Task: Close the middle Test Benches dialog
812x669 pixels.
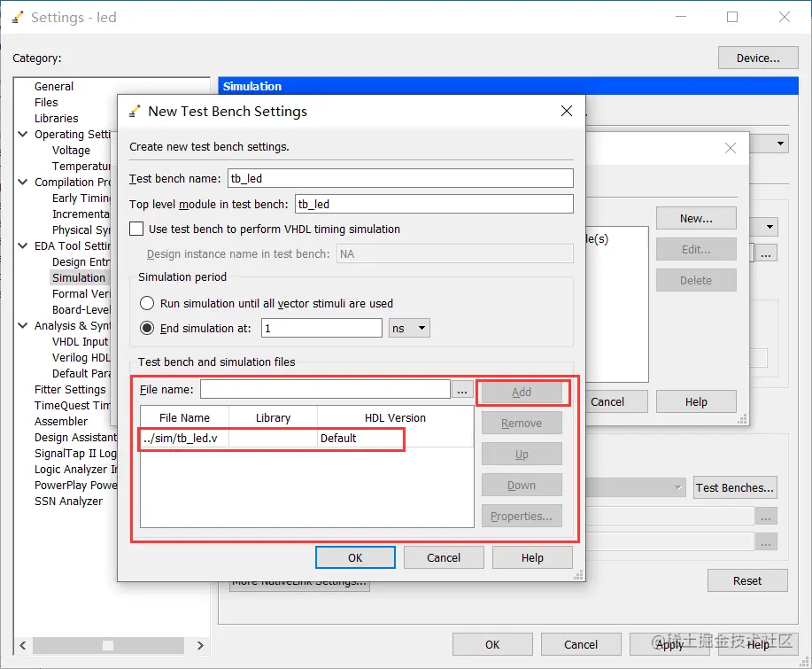Action: coord(731,148)
